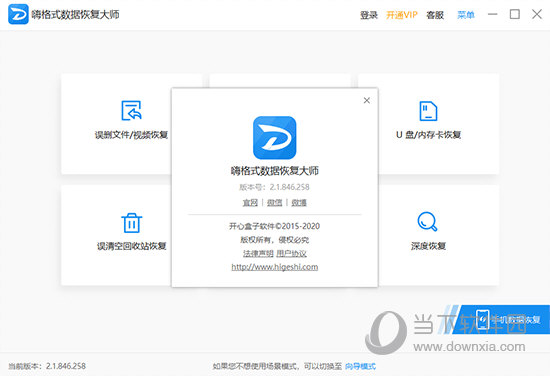This screenshot has height=376, width=550.
Task: Click the app logo in the title bar
Action: click(x=18, y=14)
